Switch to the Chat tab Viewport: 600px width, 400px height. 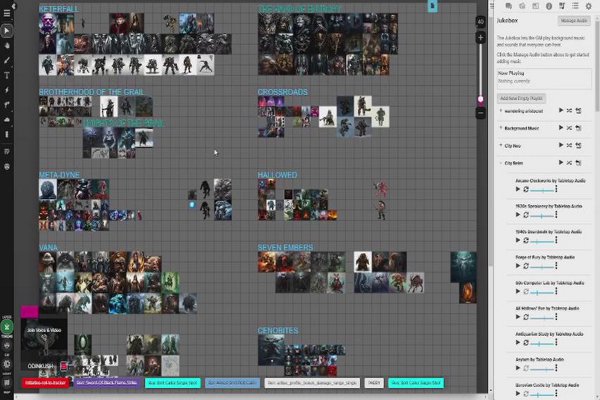509,6
